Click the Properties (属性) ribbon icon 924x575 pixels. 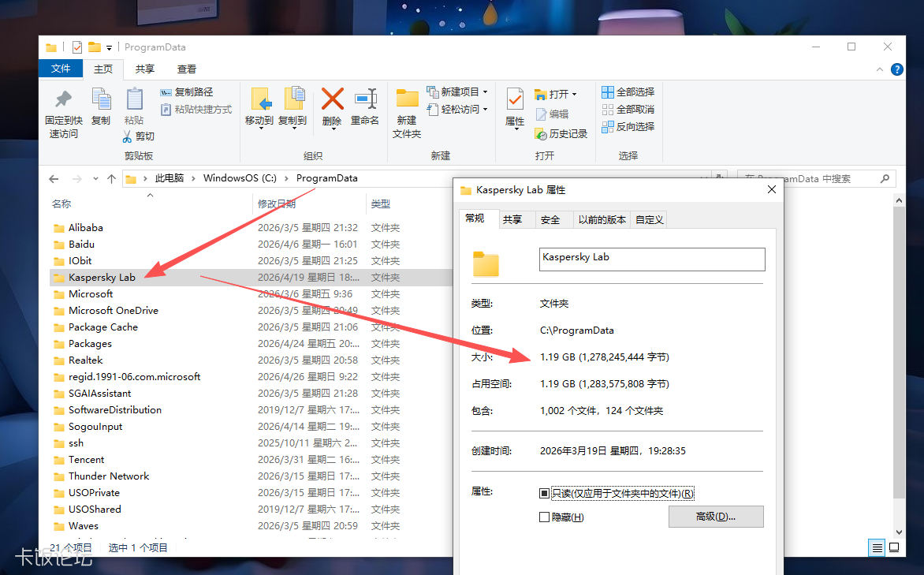point(515,99)
